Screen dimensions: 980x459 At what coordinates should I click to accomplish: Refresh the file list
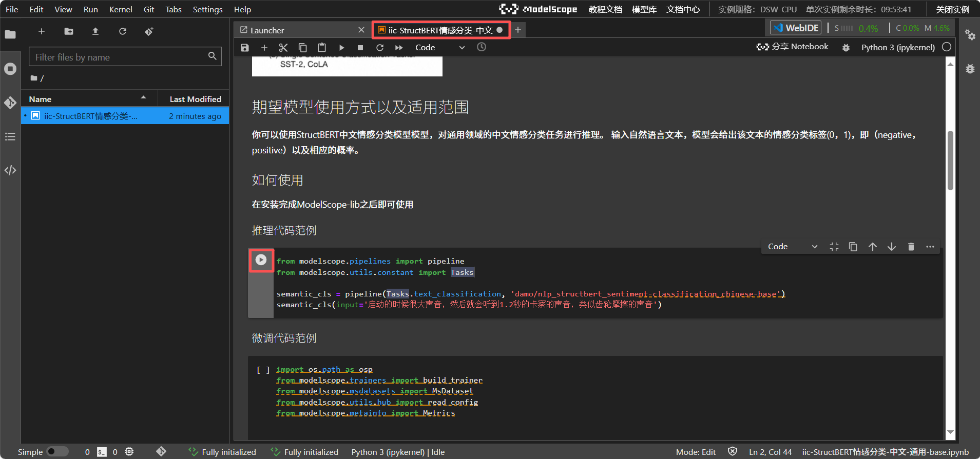(x=123, y=31)
